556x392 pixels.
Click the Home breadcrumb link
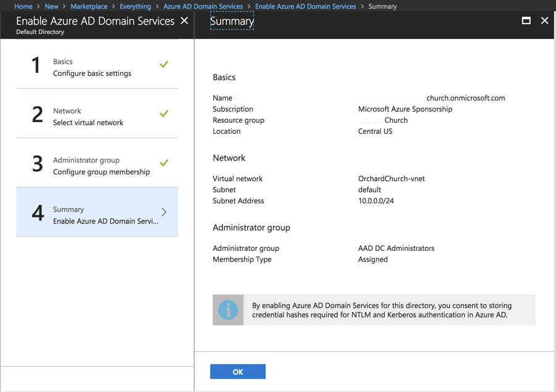[23, 6]
